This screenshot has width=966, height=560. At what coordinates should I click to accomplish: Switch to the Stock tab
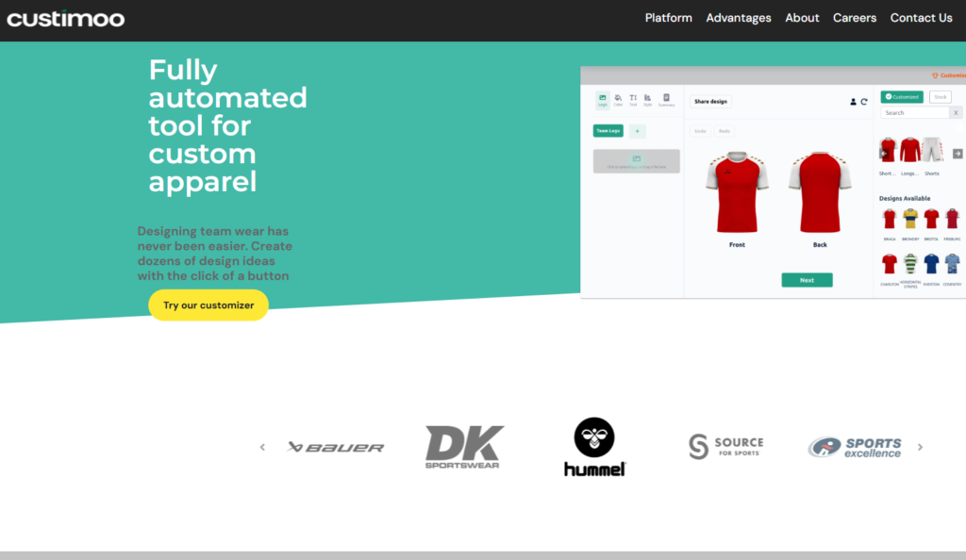pyautogui.click(x=940, y=97)
